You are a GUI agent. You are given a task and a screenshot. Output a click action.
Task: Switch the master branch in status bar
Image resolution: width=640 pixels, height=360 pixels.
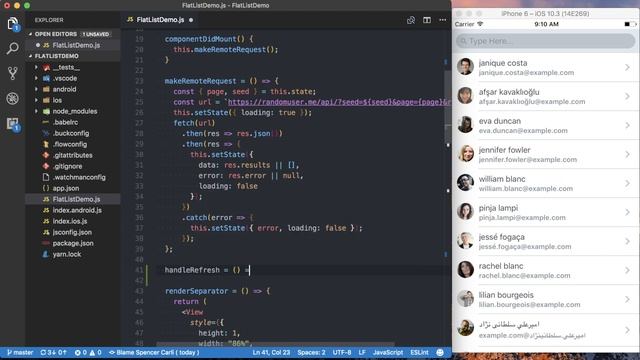[x=20, y=352]
